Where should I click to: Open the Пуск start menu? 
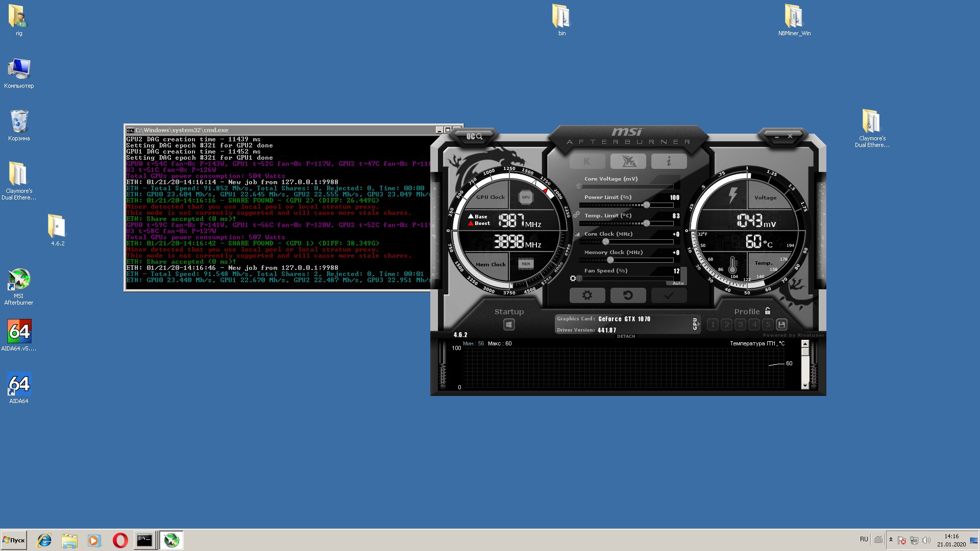coord(14,540)
